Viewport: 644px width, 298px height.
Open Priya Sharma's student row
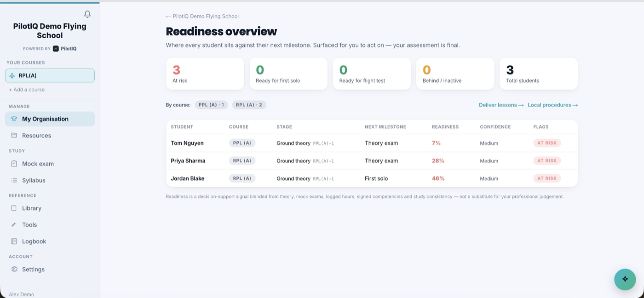372,160
